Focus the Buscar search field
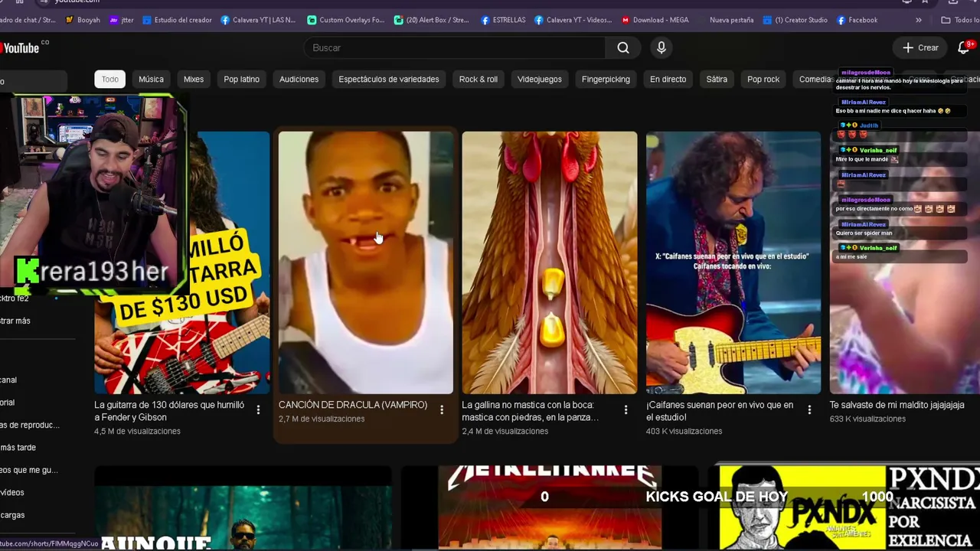 (x=454, y=47)
